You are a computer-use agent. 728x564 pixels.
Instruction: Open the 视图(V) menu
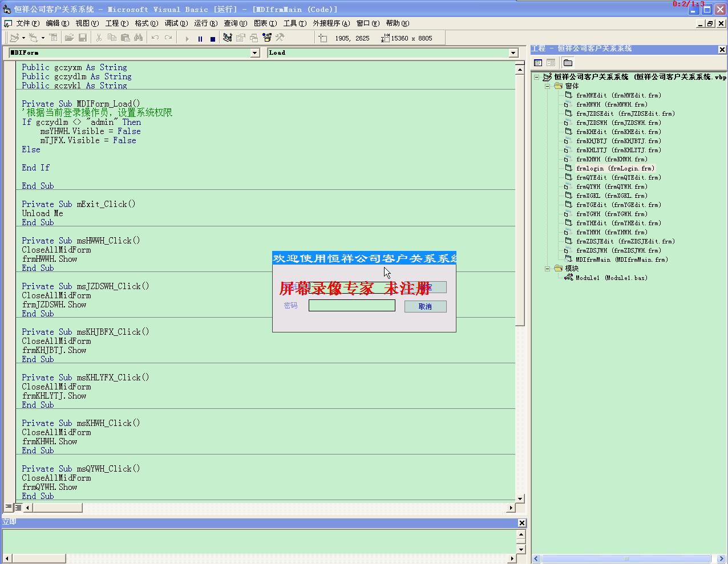tap(87, 23)
